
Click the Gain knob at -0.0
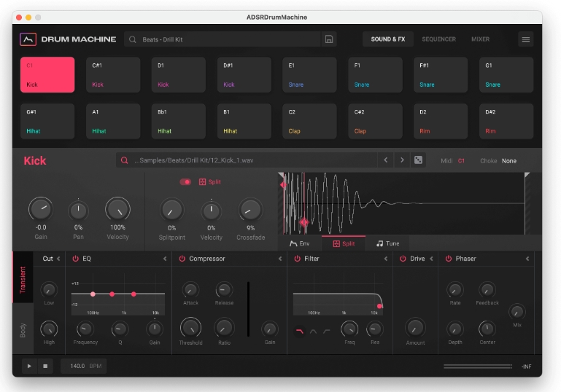pyautogui.click(x=41, y=208)
